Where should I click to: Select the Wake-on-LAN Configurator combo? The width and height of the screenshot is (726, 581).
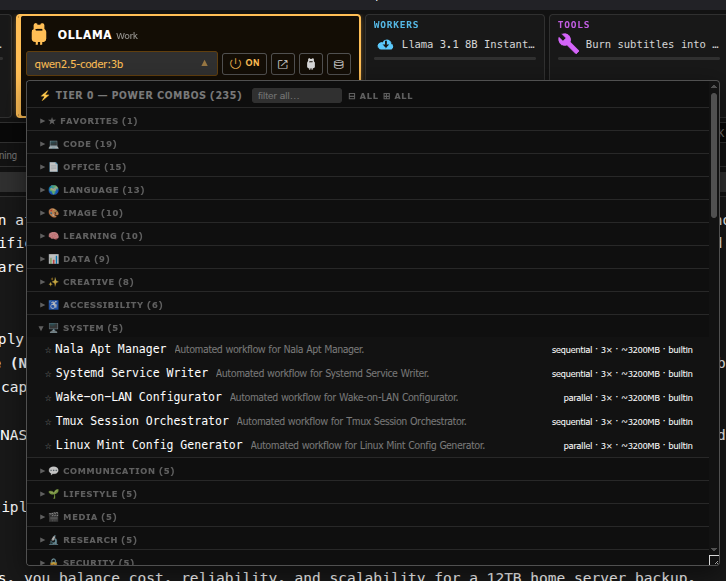[x=368, y=398]
